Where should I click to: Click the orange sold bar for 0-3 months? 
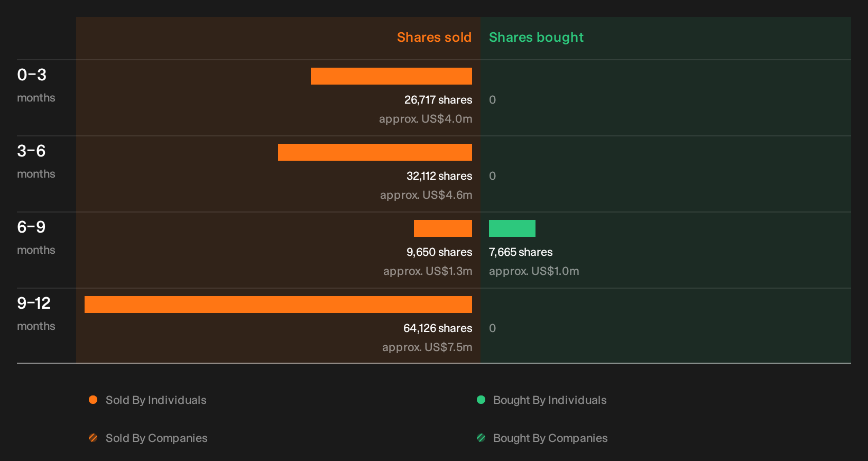click(x=391, y=76)
